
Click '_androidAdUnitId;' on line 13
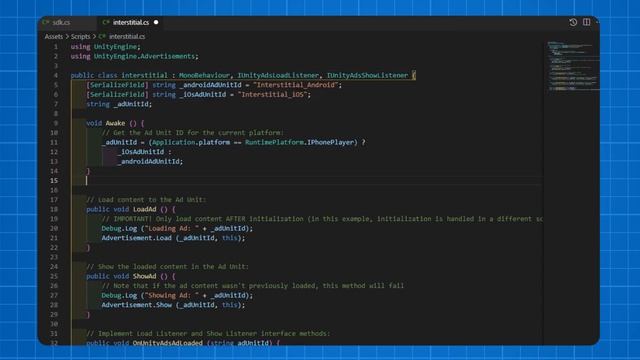coord(150,162)
